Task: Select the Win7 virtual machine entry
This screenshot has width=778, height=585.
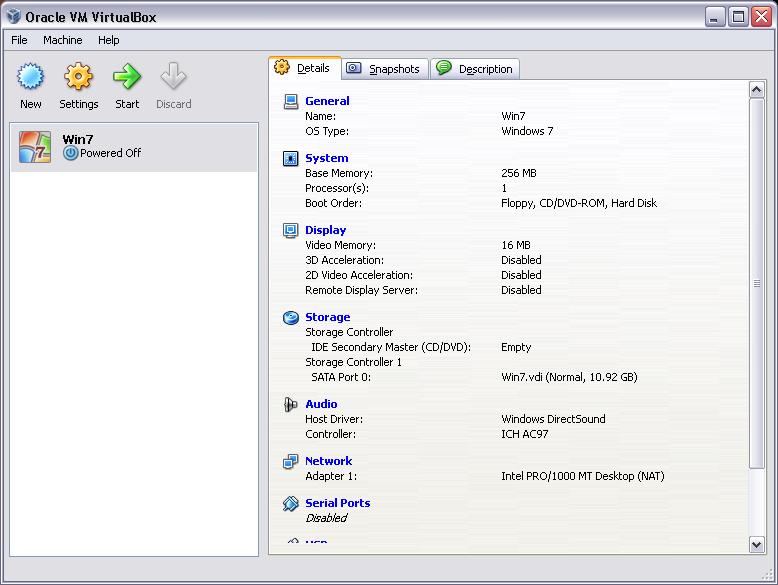Action: coord(134,147)
